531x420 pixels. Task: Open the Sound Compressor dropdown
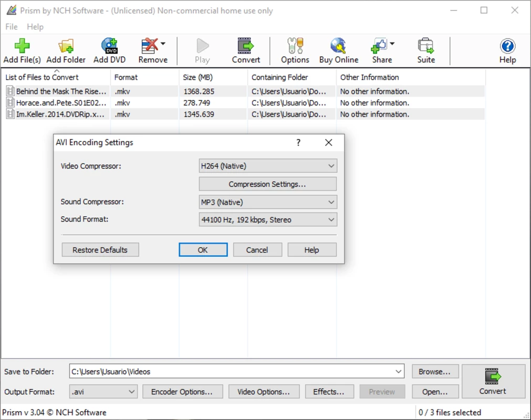pos(267,202)
